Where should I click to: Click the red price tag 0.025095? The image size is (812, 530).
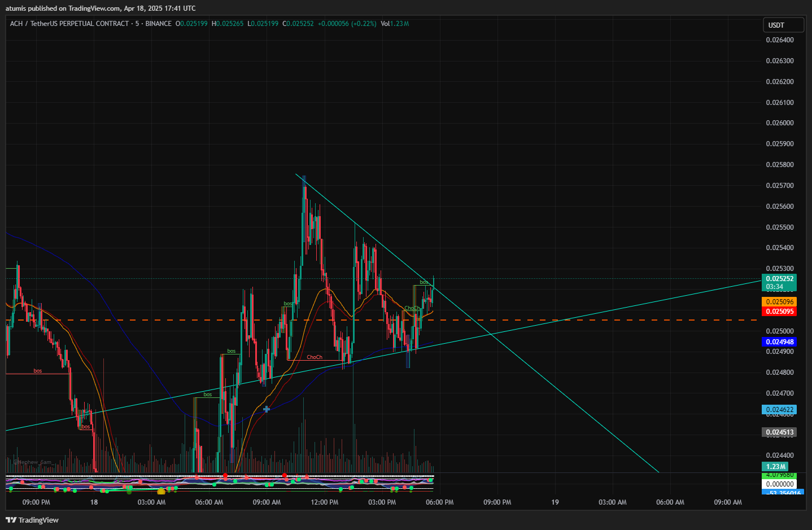779,312
